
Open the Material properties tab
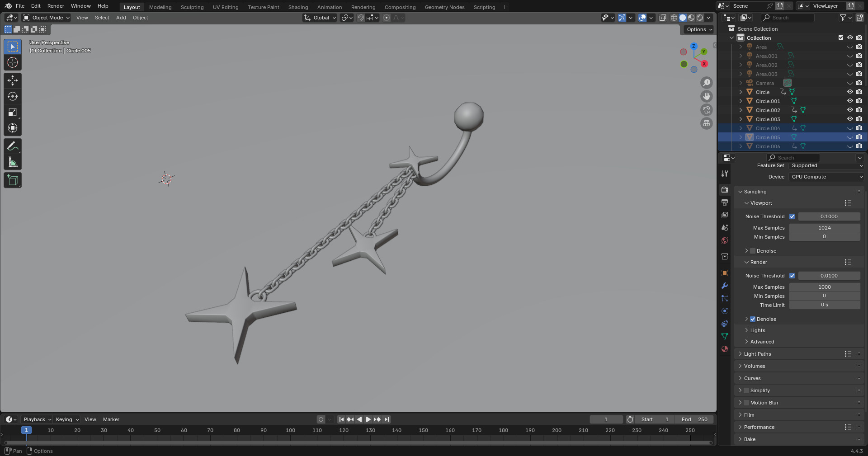725,349
